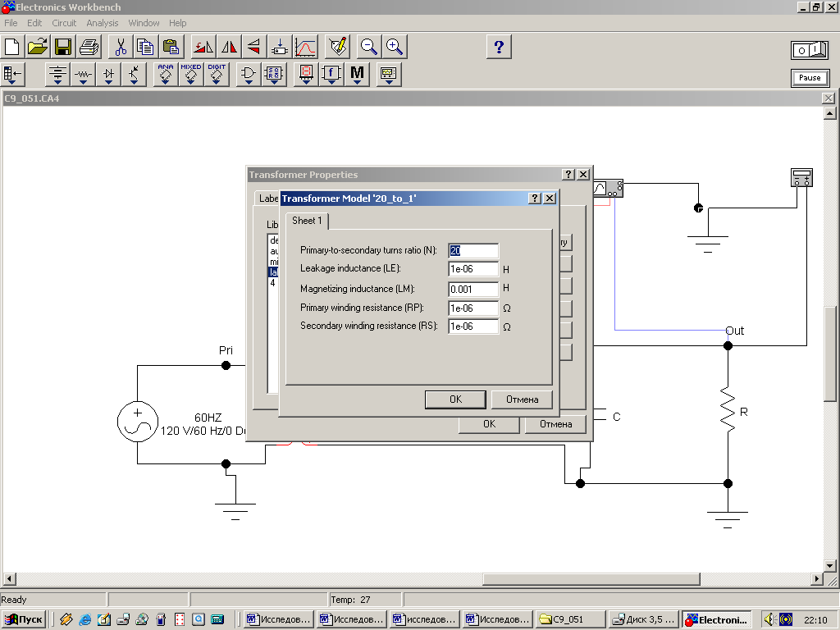Open the Mixed ICs parts bin
840x630 pixels.
click(190, 74)
